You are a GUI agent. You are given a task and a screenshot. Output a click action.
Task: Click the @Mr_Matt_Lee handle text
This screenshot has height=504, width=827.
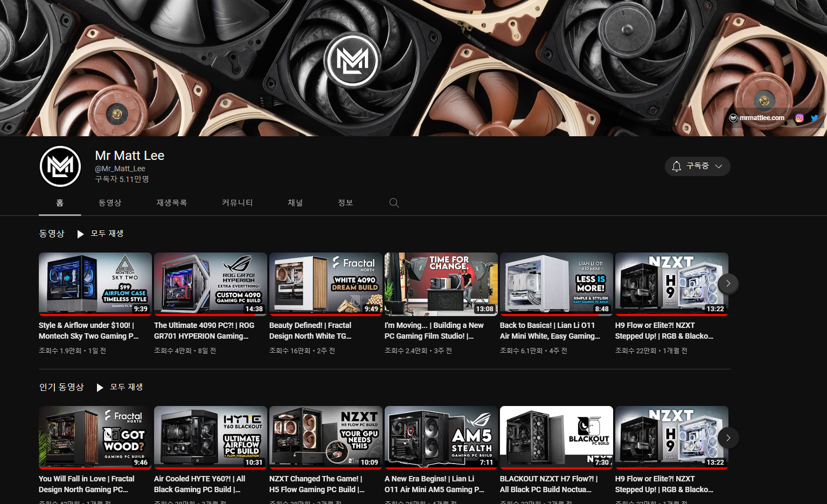pyautogui.click(x=120, y=169)
